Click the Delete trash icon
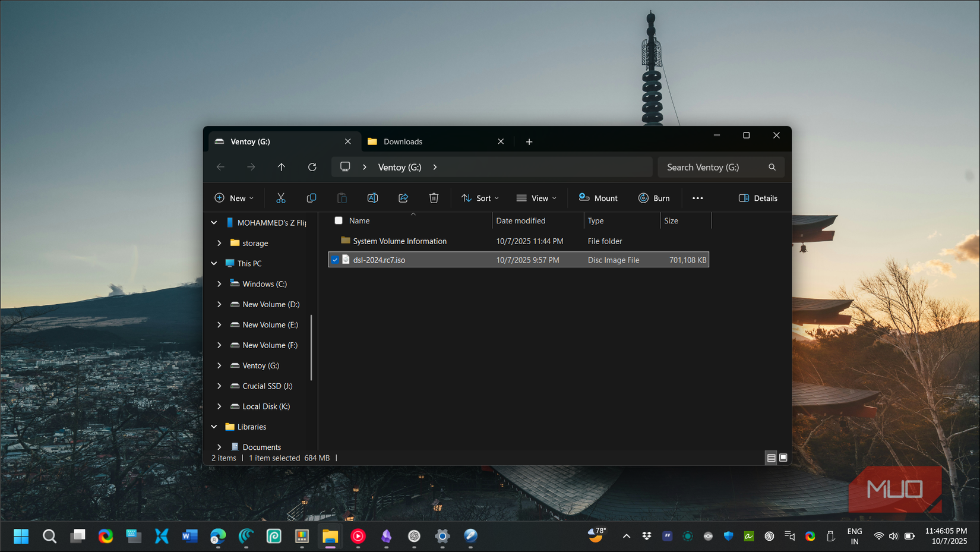980x552 pixels. click(434, 198)
